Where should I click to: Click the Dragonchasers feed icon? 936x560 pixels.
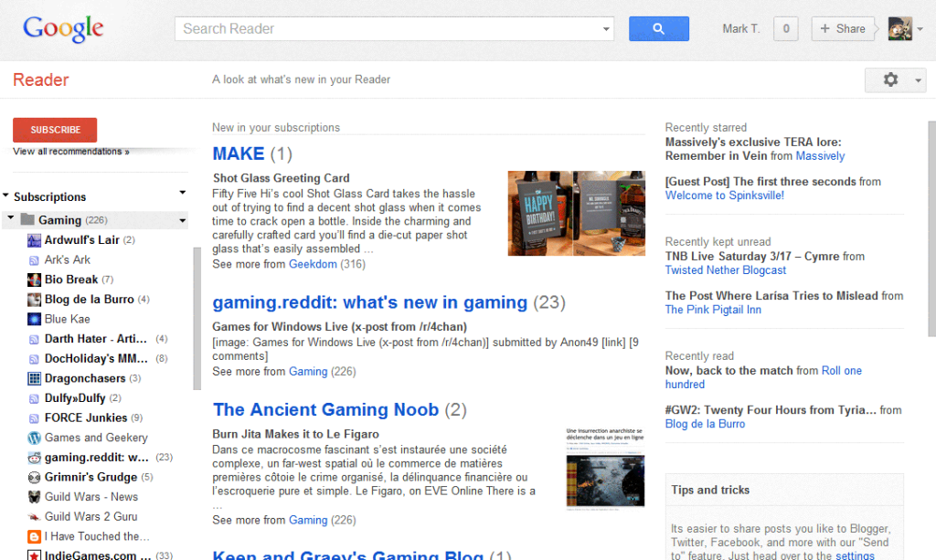[34, 378]
